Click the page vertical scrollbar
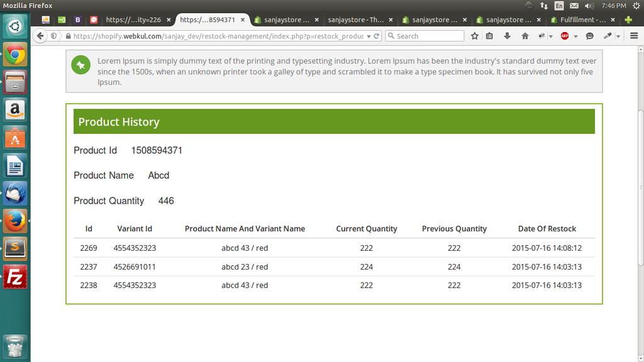Viewport: 644px width, 362px height. tap(640, 189)
